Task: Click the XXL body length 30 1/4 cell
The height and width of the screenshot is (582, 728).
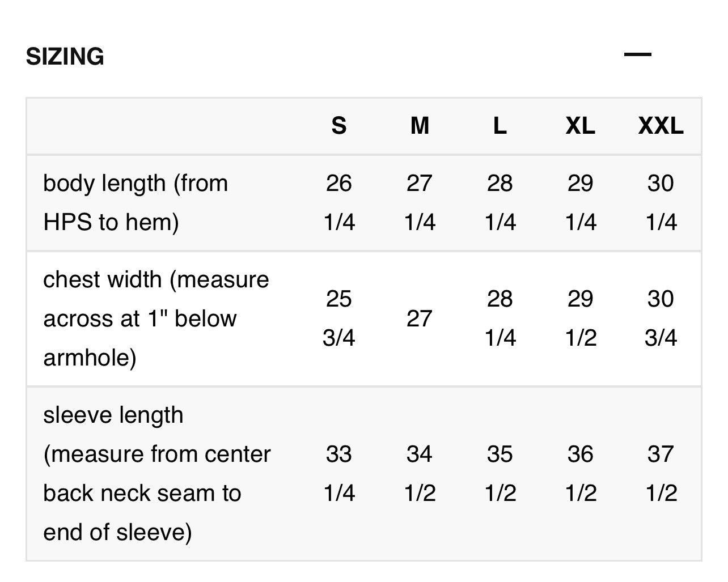Action: click(x=661, y=202)
